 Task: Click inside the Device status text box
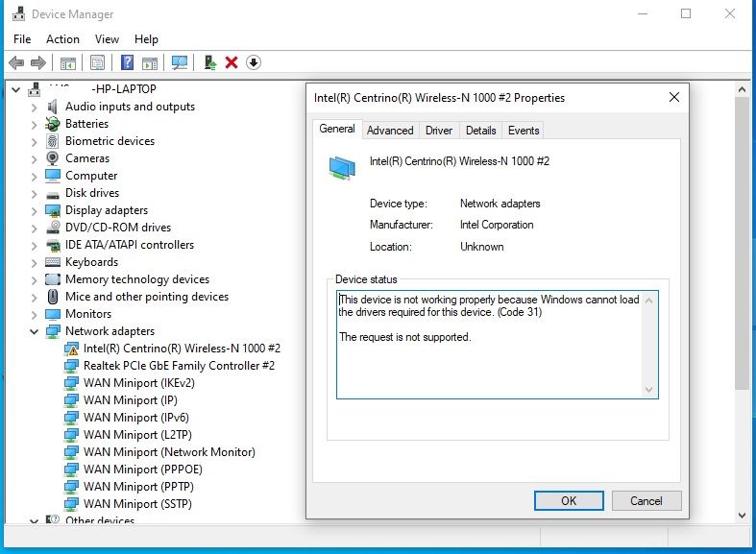click(x=490, y=365)
